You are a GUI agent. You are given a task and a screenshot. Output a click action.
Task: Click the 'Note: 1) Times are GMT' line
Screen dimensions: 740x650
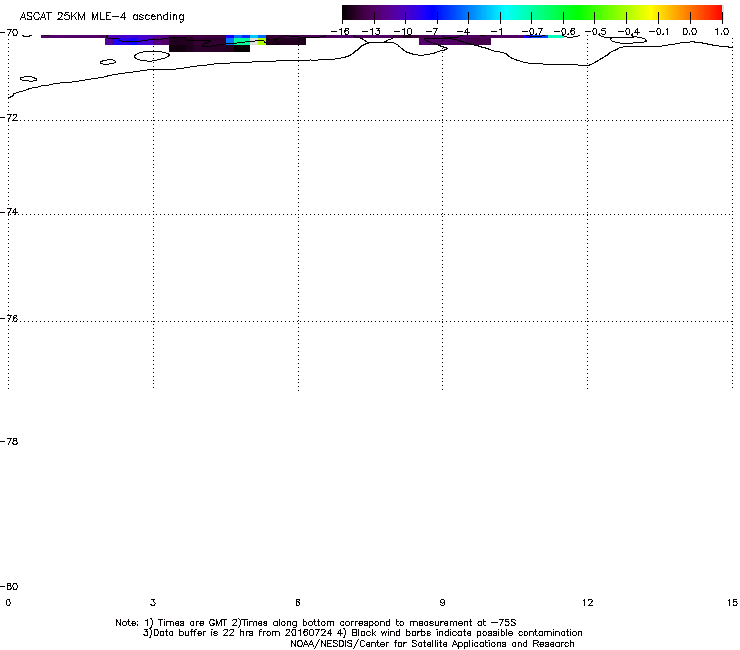point(315,623)
